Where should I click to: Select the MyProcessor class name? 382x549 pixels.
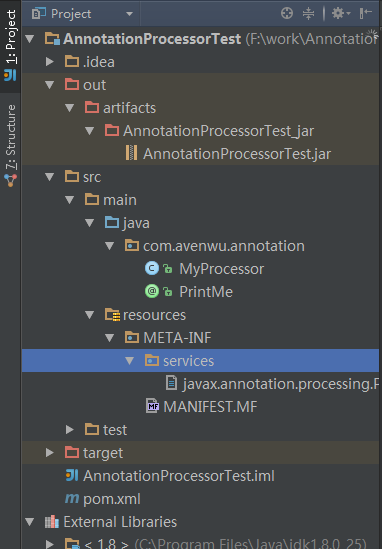[222, 269]
